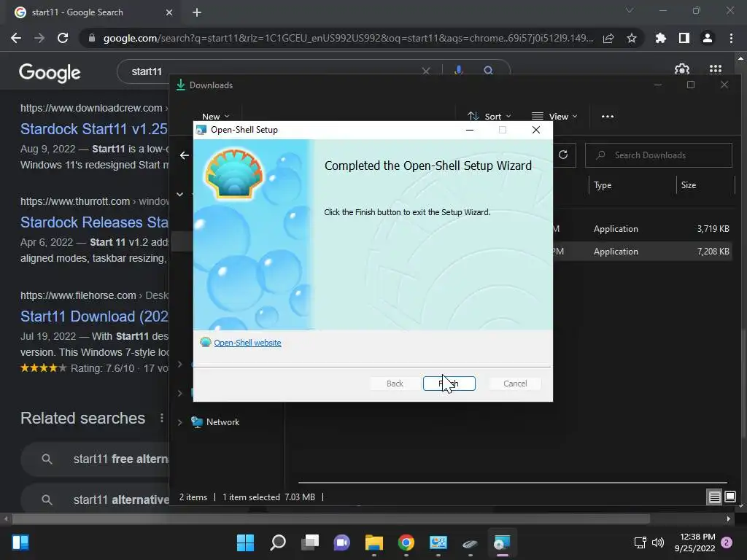The width and height of the screenshot is (747, 560).
Task: Search by voice microphone icon
Action: 459,71
